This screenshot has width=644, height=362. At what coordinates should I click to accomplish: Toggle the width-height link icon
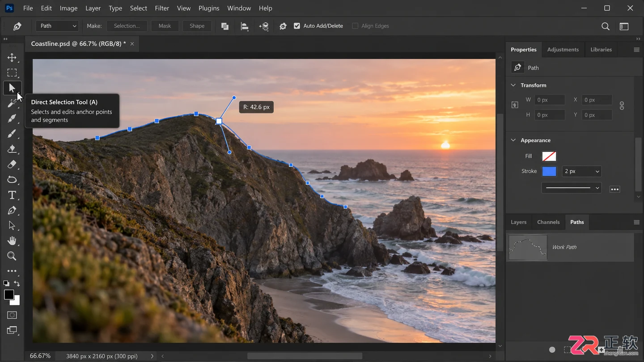[622, 106]
